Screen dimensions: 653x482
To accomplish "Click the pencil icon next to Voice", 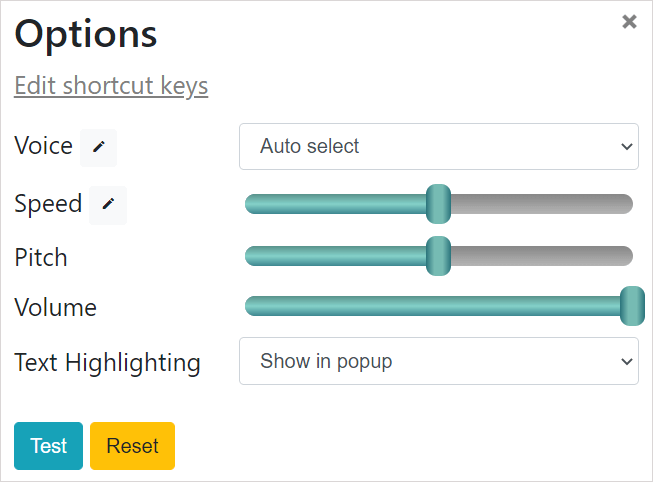I will click(98, 147).
